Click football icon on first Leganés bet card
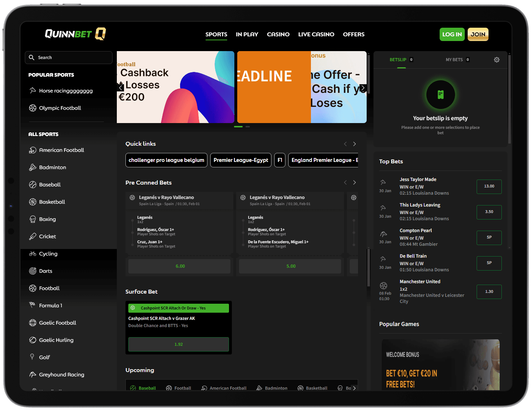The image size is (532, 412). coord(132,198)
